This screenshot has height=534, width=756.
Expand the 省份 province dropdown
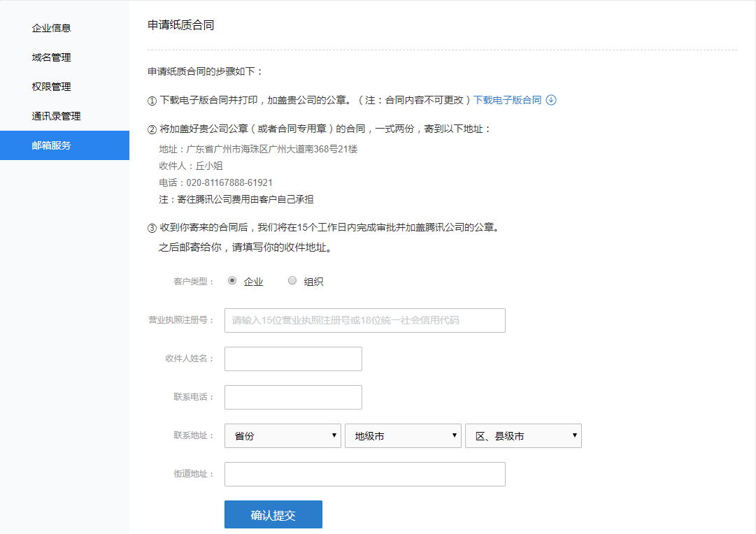[283, 435]
